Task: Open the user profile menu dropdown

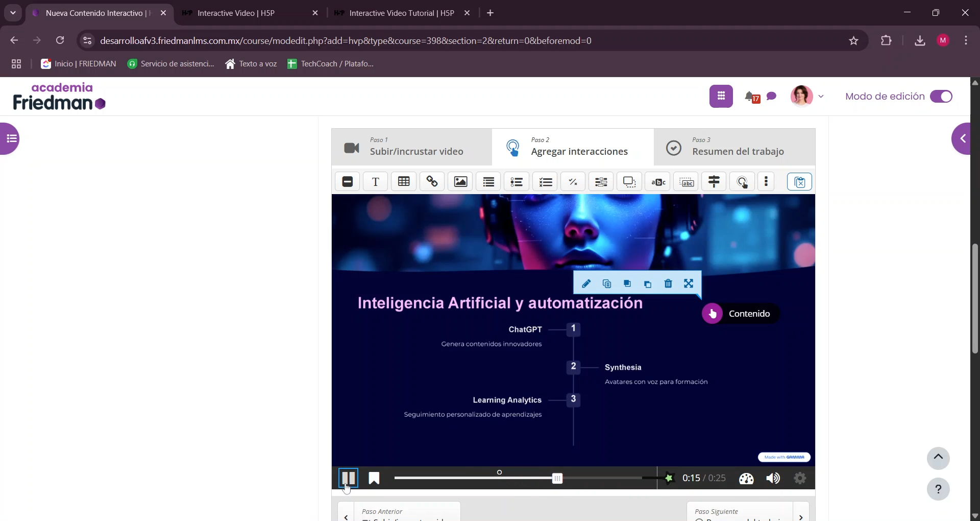Action: point(807,96)
